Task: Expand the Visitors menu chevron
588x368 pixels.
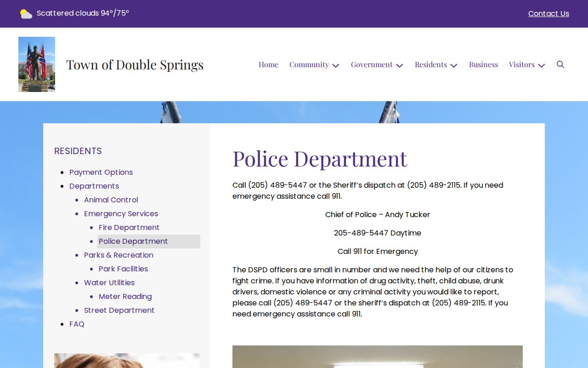Action: point(542,65)
